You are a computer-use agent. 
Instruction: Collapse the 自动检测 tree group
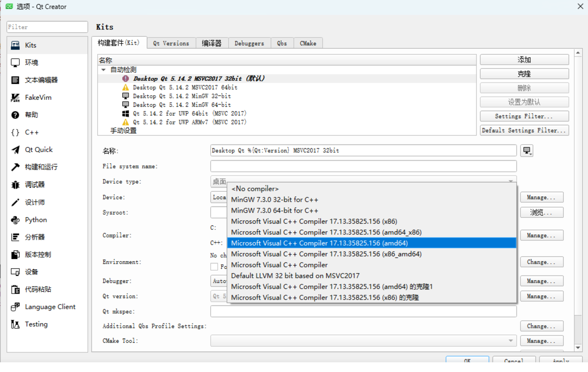(103, 70)
